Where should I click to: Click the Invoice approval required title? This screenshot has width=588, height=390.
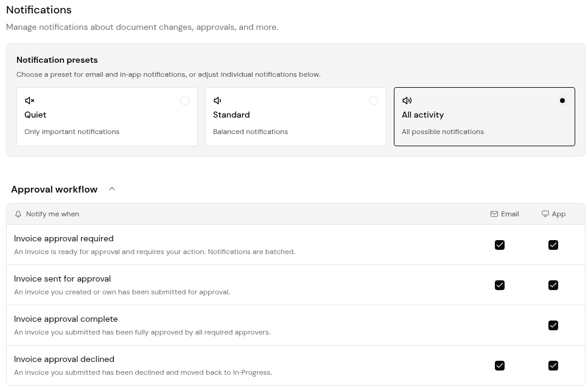[x=64, y=238]
